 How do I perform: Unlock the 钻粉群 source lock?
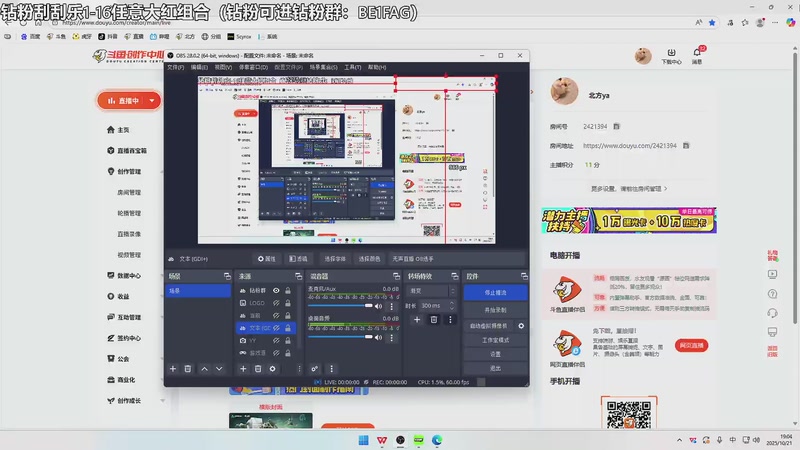288,290
